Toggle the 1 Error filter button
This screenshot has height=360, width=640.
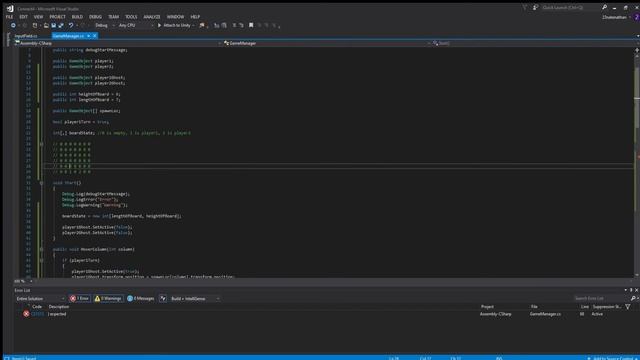point(80,299)
